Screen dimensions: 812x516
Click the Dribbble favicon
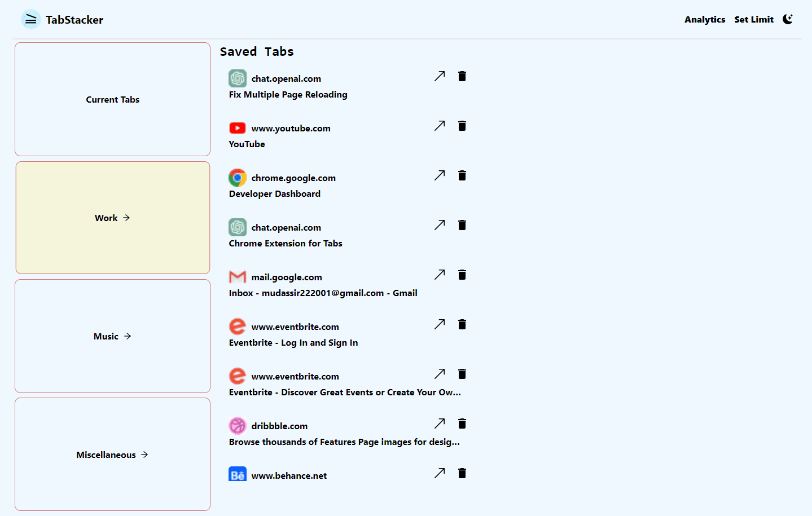tap(238, 426)
